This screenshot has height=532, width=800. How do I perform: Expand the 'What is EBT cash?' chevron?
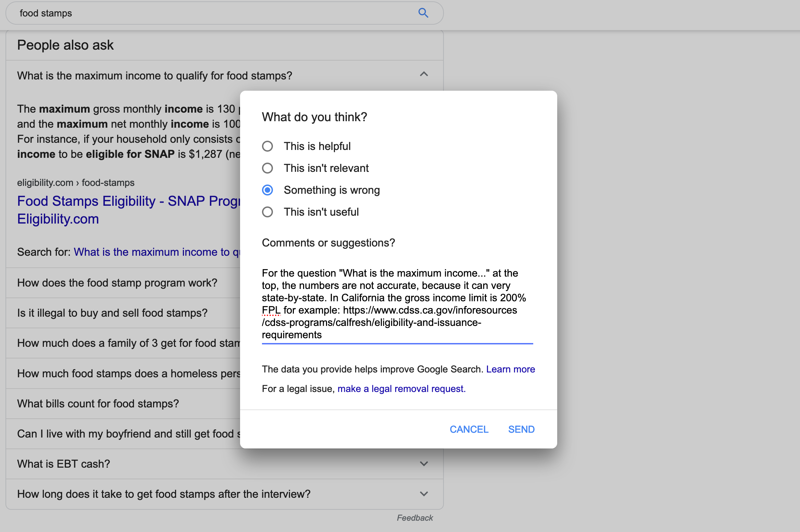[424, 464]
